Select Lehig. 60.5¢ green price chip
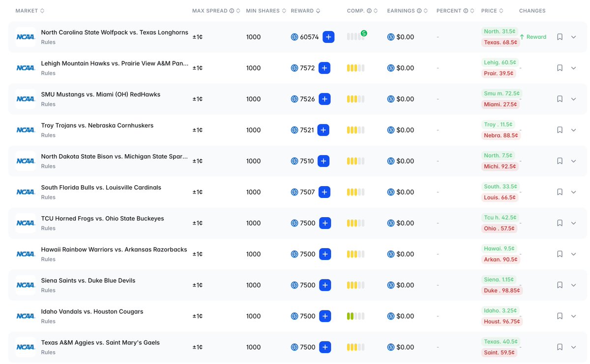Image resolution: width=590 pixels, height=364 pixels. (x=500, y=62)
